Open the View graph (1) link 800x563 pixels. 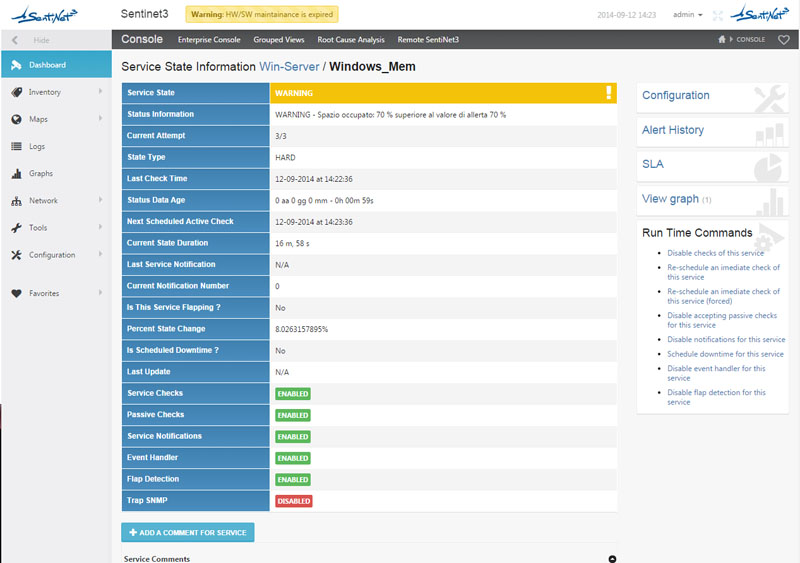click(x=676, y=199)
